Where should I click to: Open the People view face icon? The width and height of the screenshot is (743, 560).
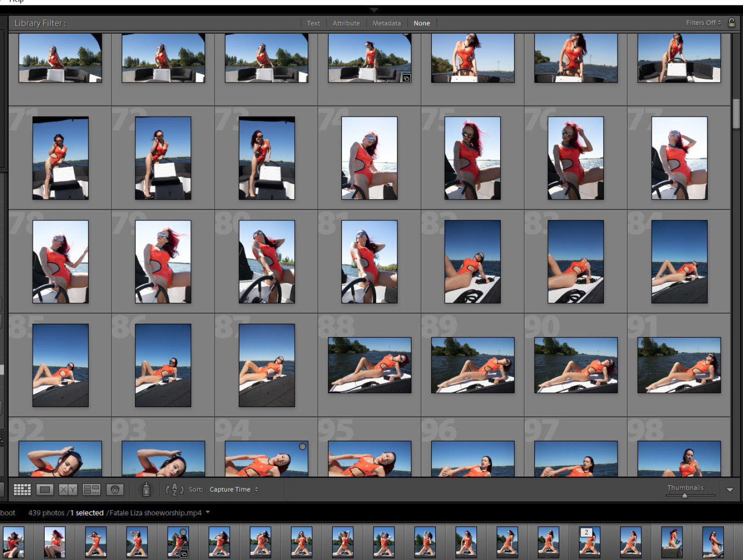pyautogui.click(x=115, y=489)
